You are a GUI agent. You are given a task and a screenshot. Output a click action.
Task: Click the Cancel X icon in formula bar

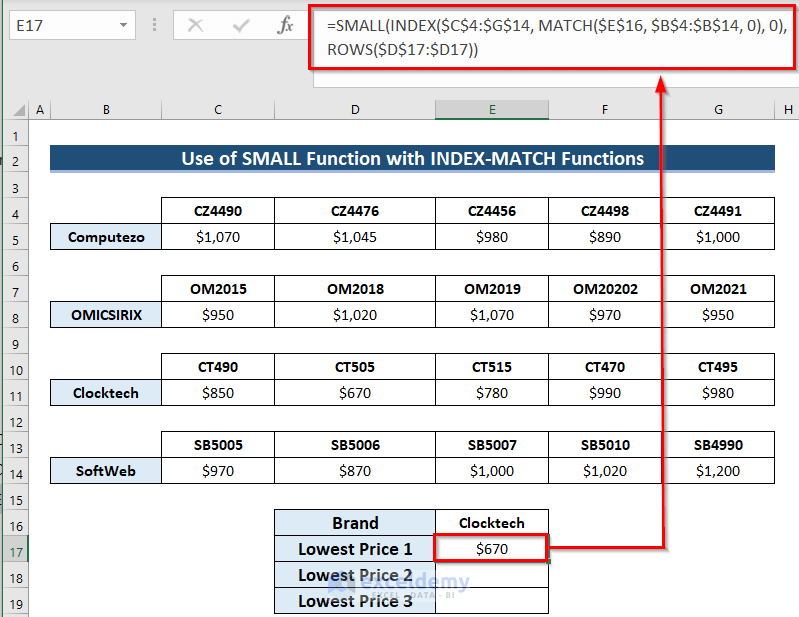click(x=195, y=26)
